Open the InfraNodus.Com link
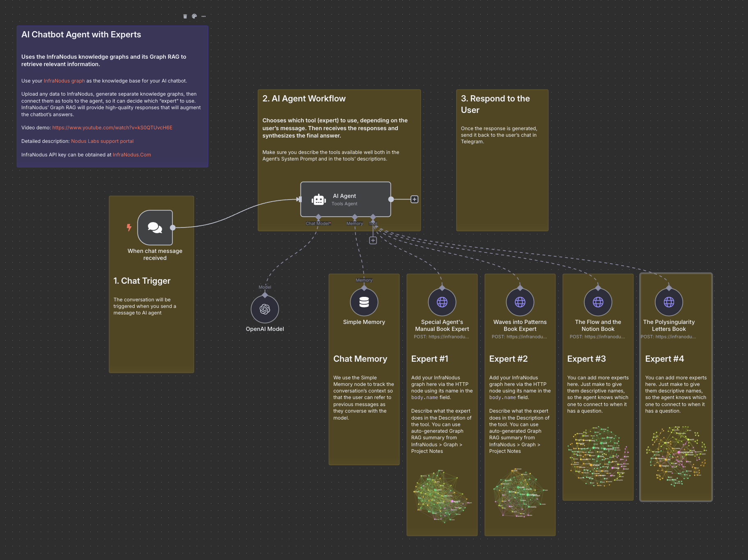Viewport: 748px width, 560px height. pos(132,155)
